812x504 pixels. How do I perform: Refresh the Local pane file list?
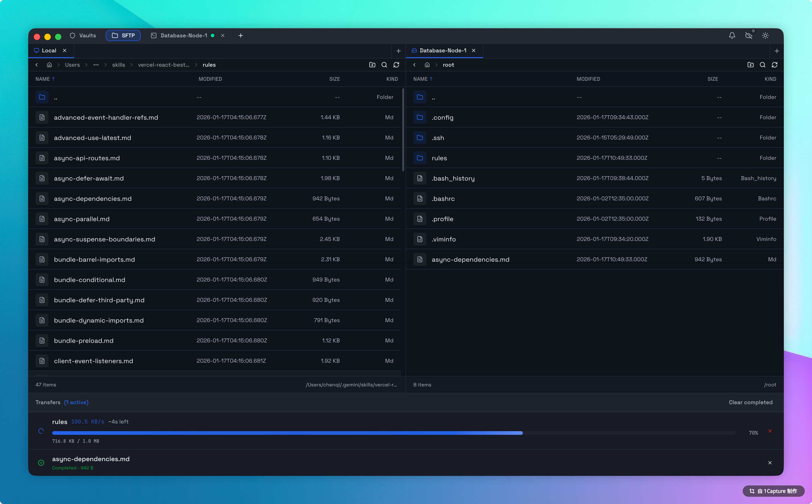[x=396, y=65]
